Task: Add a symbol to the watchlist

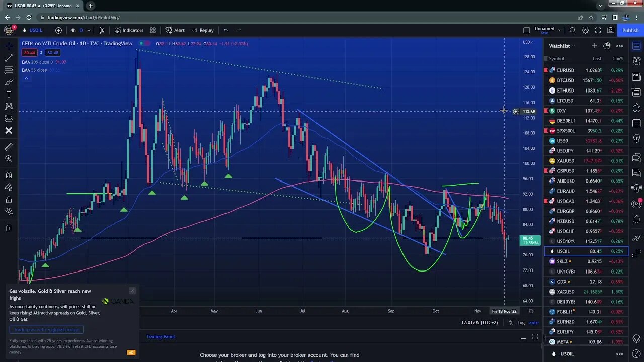Action: (x=594, y=46)
